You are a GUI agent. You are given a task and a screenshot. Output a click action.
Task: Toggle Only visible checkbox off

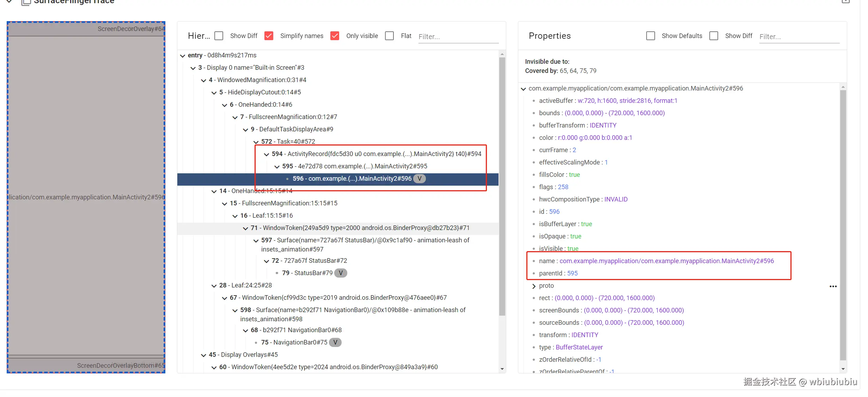(335, 36)
